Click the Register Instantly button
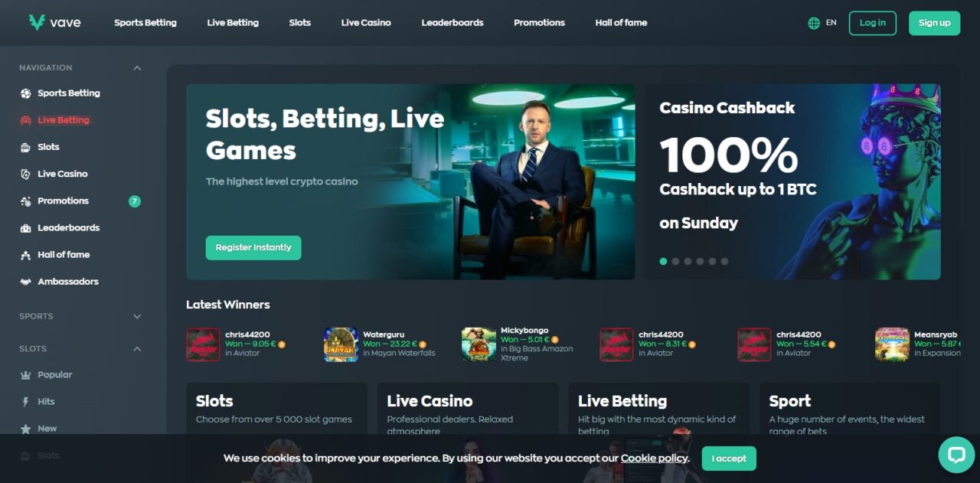This screenshot has height=483, width=980. [253, 248]
